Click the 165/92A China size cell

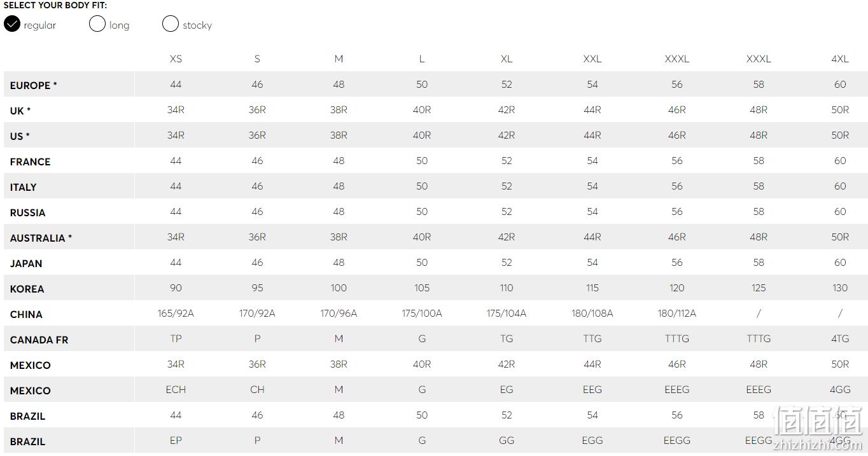[176, 313]
